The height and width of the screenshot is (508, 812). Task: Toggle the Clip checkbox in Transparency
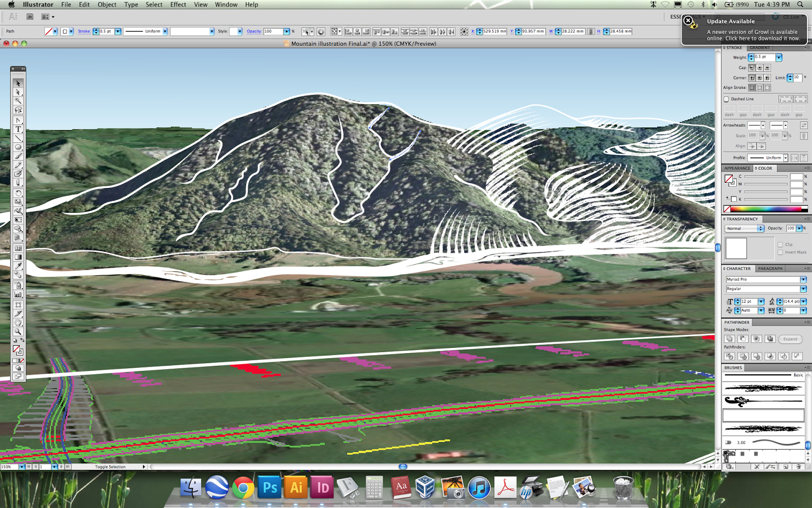[x=780, y=244]
